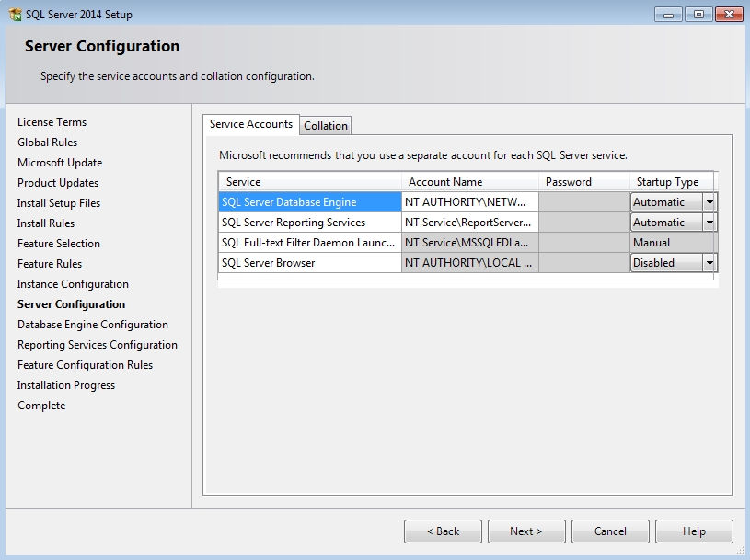Click the Startup Type column header
This screenshot has width=750, height=560.
tap(668, 182)
